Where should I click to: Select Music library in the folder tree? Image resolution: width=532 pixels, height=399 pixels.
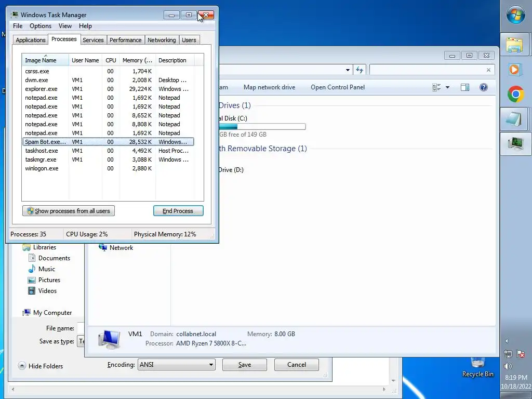coord(42,269)
